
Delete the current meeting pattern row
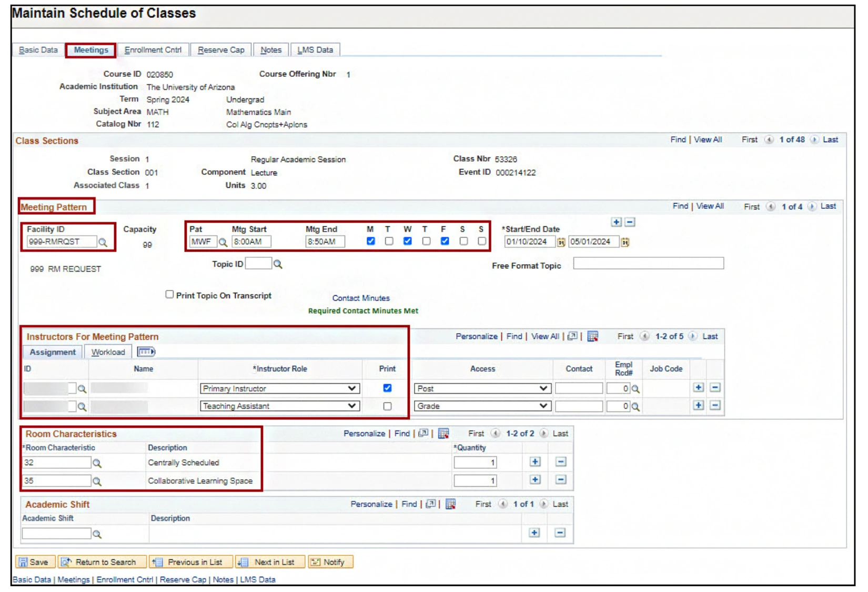(x=630, y=222)
